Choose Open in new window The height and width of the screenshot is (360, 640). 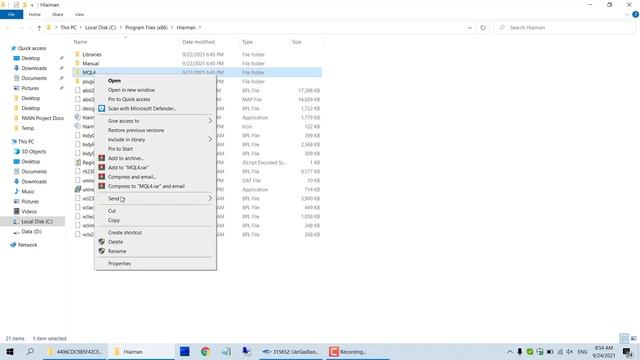click(x=131, y=90)
